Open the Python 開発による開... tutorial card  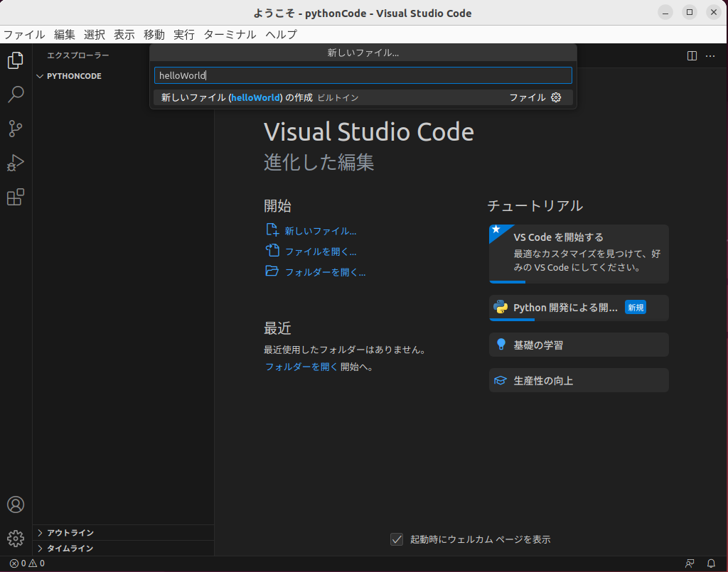click(x=578, y=307)
